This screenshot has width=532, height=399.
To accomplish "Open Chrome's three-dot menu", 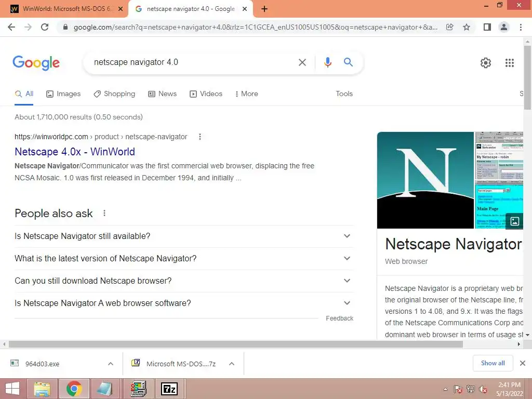I will [x=521, y=27].
